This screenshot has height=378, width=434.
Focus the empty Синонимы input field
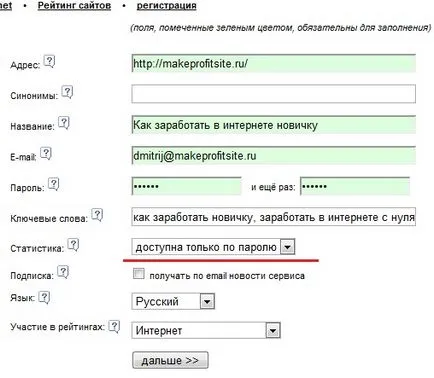pyautogui.click(x=274, y=94)
